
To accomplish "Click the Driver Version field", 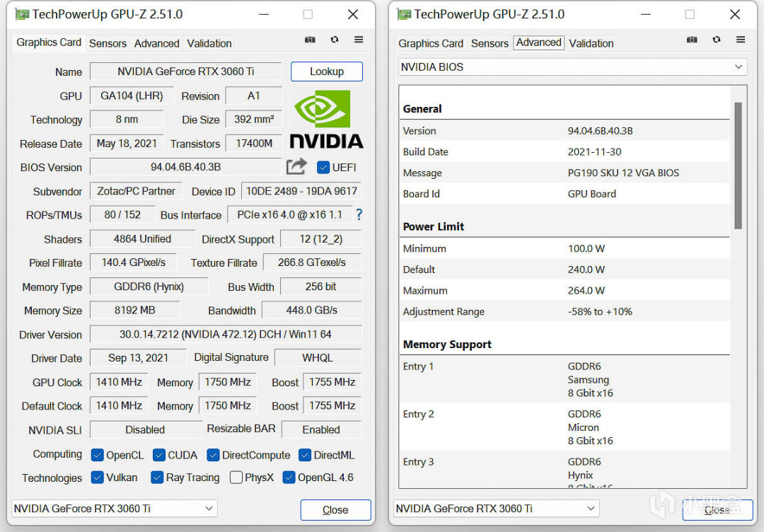I will [226, 334].
